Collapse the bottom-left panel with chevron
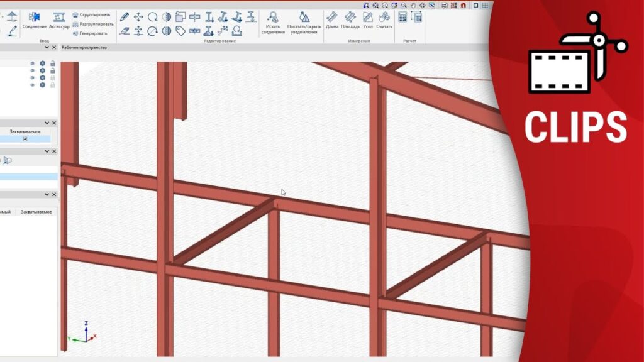The width and height of the screenshot is (644, 362). [x=47, y=195]
